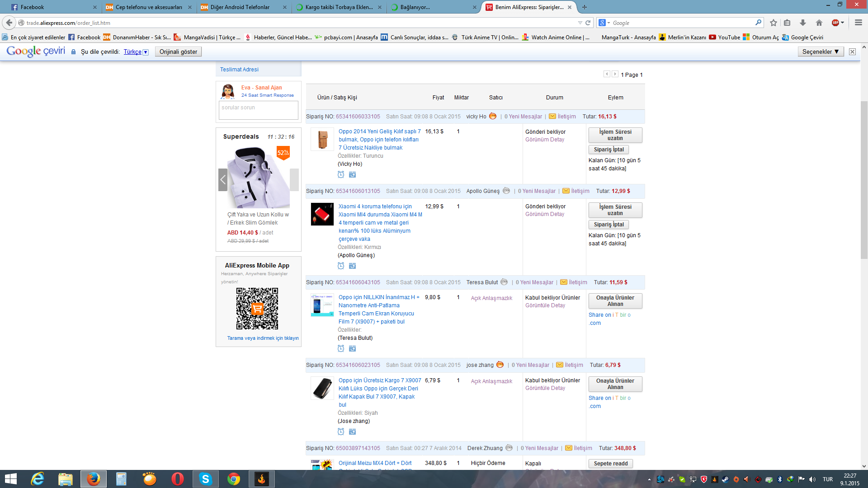Show hidden system tray icons
This screenshot has width=868, height=488.
coord(649,479)
